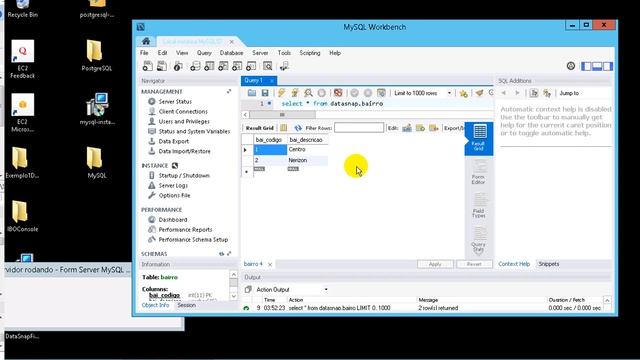Screen dimensions: 640x360
Task: Open Workbench preferences gear icon
Action: pyautogui.click(x=571, y=66)
